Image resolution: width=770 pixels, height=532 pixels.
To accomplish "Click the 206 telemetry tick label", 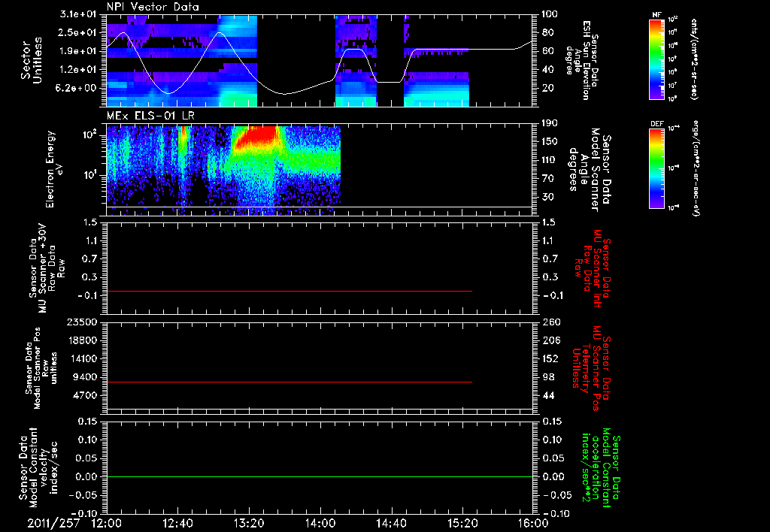I will [x=551, y=340].
